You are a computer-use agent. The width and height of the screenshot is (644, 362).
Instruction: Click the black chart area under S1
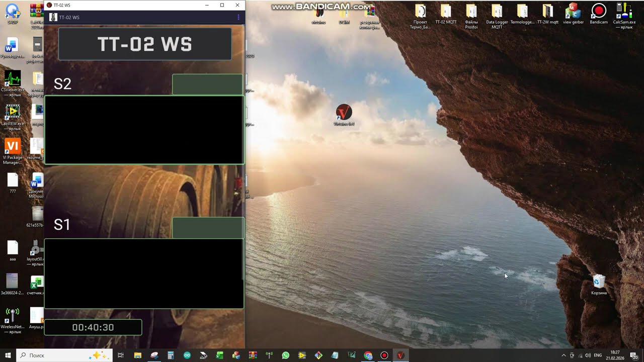tap(144, 274)
